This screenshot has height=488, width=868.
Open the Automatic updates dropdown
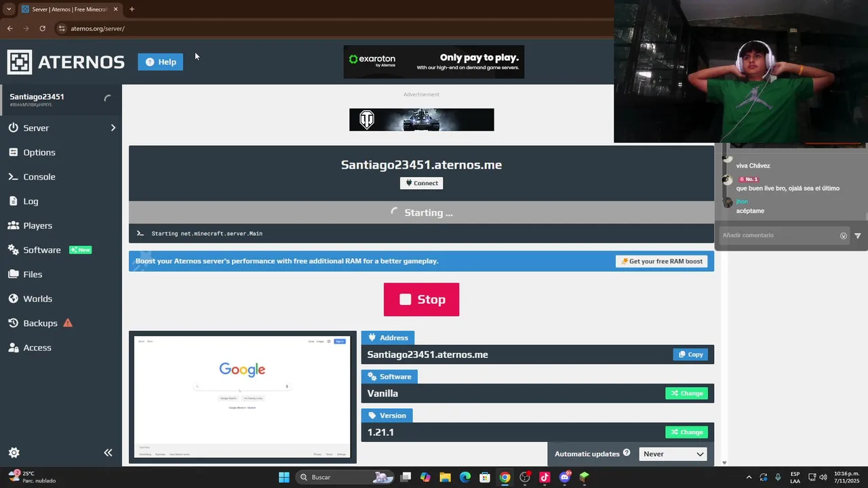(673, 454)
